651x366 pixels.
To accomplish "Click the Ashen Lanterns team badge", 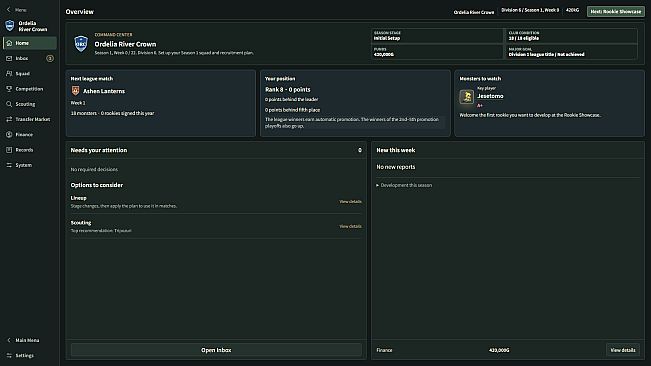I will [x=76, y=91].
